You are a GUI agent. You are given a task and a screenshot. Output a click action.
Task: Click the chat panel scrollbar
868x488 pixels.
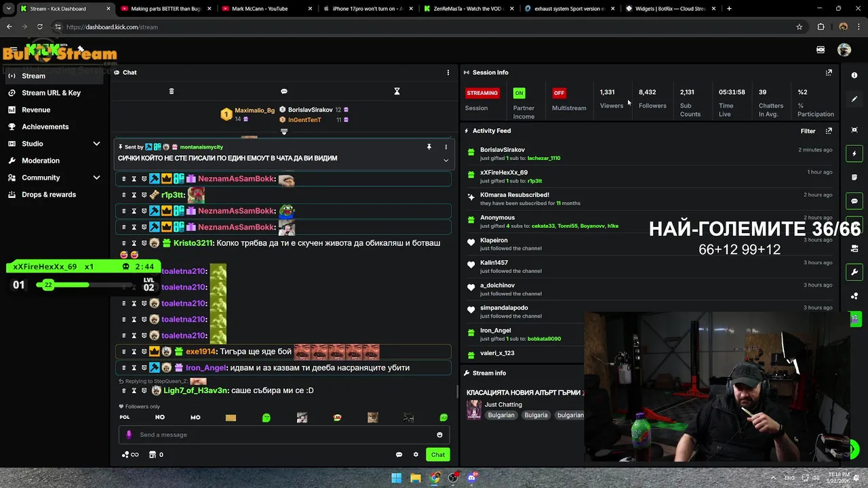(x=458, y=392)
